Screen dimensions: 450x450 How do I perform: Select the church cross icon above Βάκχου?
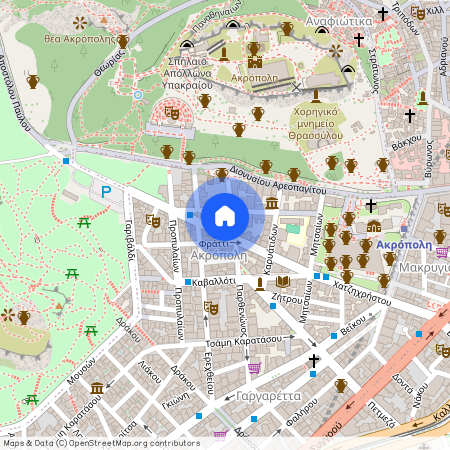tap(410, 116)
